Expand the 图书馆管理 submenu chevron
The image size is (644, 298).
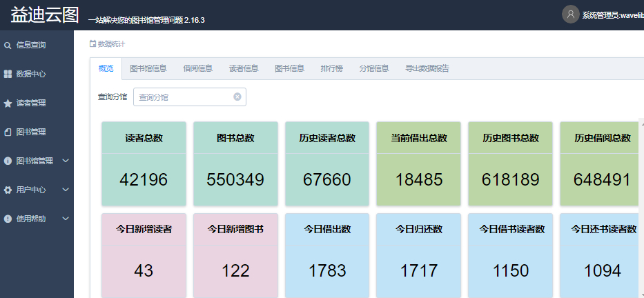pyautogui.click(x=66, y=161)
